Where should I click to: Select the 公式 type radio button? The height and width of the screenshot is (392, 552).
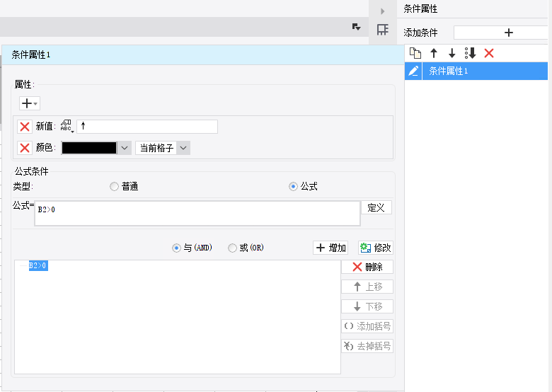tap(294, 187)
